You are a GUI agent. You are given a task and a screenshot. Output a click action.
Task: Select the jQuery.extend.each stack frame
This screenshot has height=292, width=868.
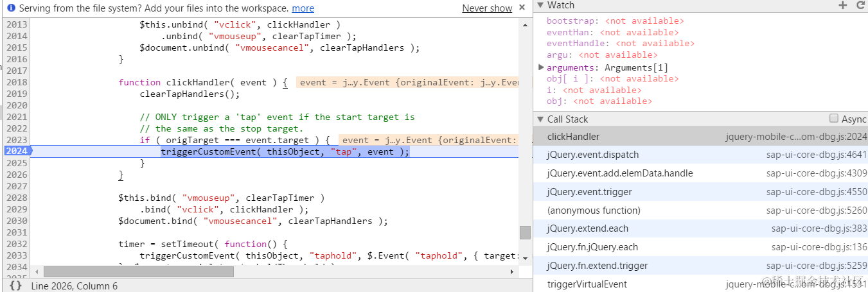700,228
